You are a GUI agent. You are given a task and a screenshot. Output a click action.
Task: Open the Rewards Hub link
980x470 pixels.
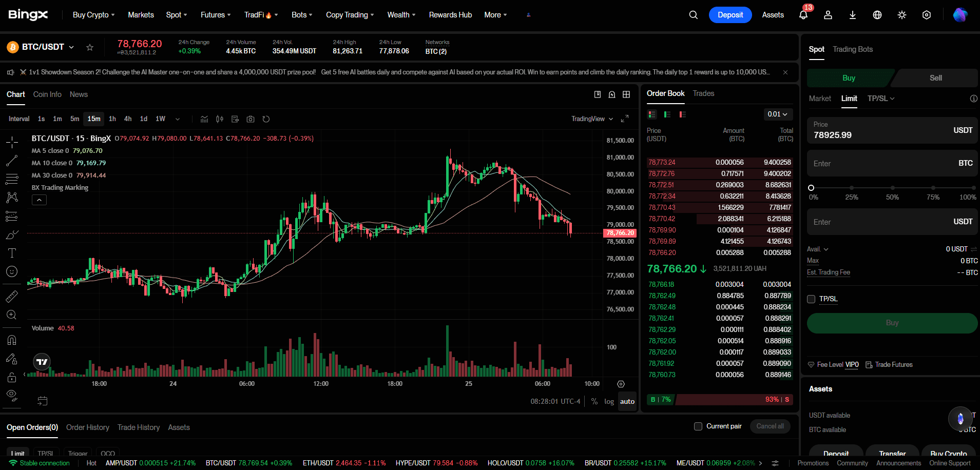coord(450,15)
